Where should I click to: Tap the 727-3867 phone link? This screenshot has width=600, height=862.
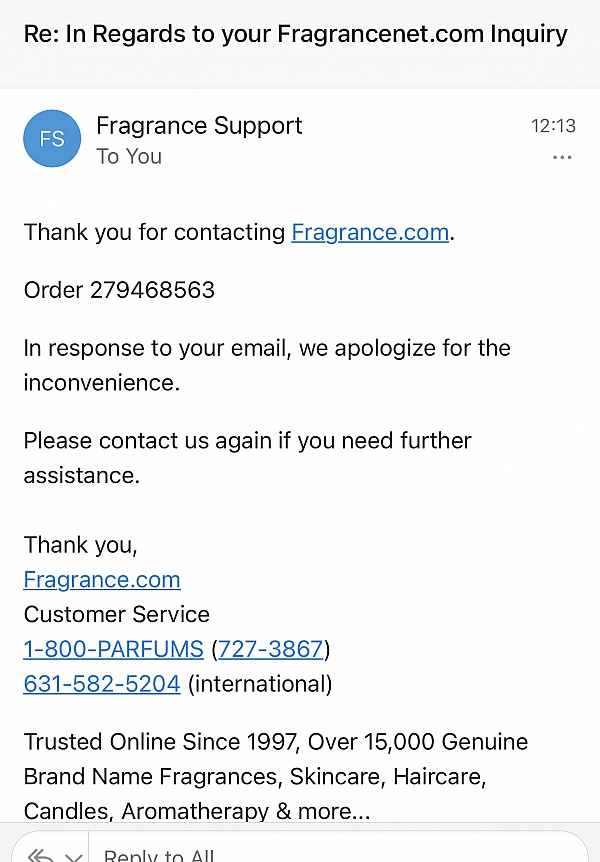tap(271, 649)
